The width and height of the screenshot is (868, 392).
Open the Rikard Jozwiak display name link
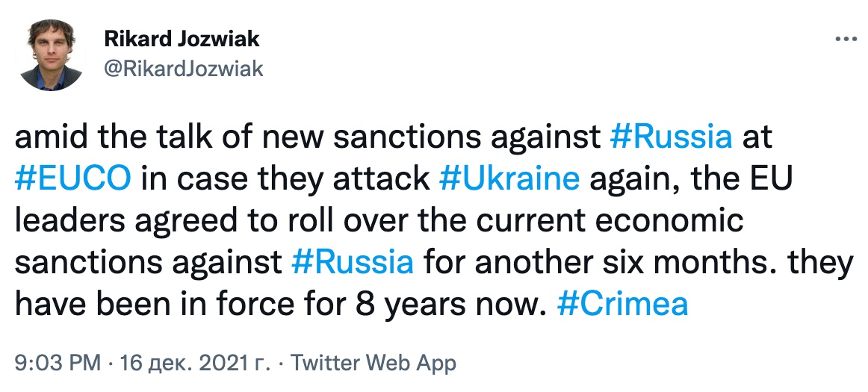click(x=181, y=39)
